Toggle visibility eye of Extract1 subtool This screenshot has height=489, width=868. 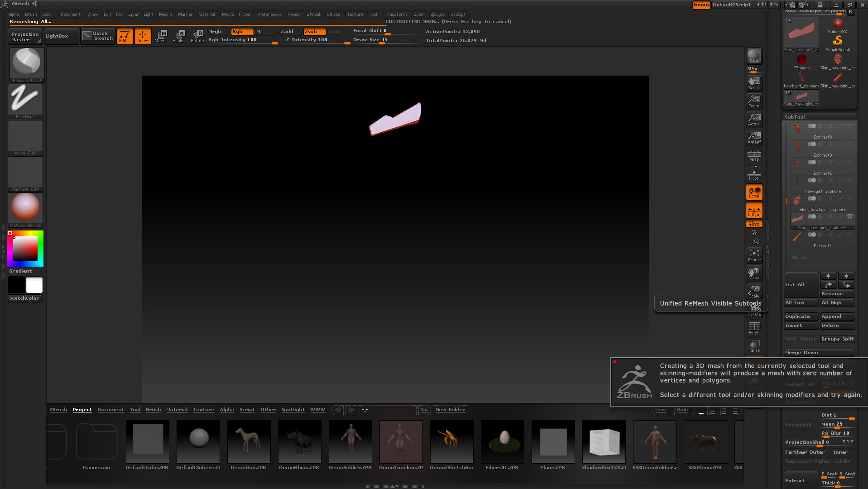pos(850,235)
